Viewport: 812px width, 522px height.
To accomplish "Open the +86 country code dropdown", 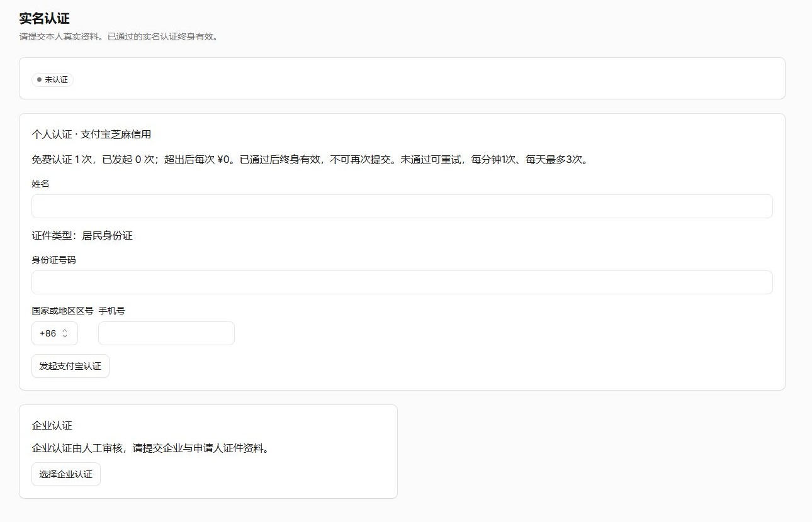I will tap(55, 333).
